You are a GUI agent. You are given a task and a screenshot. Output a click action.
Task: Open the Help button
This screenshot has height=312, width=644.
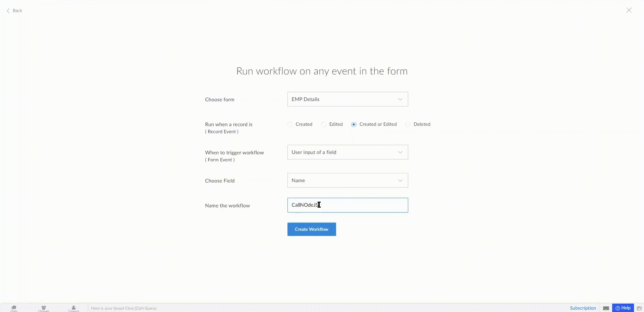(x=623, y=308)
